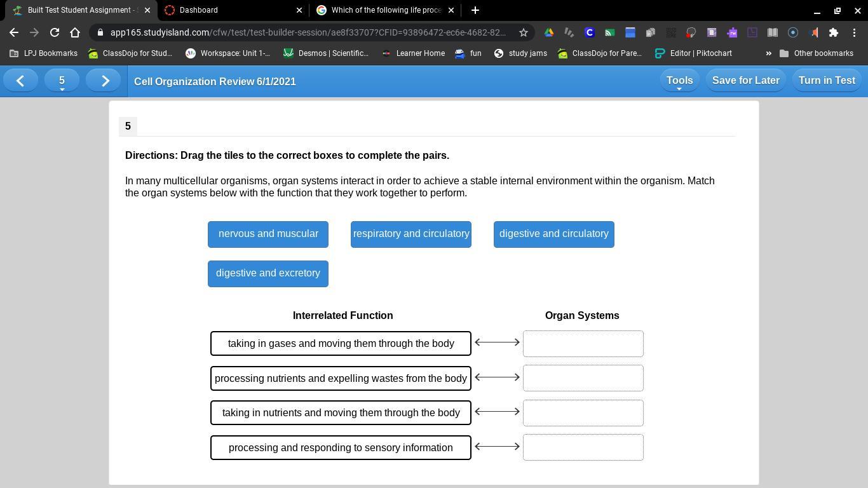
Task: Open the blue circle extension icon
Action: (x=793, y=32)
